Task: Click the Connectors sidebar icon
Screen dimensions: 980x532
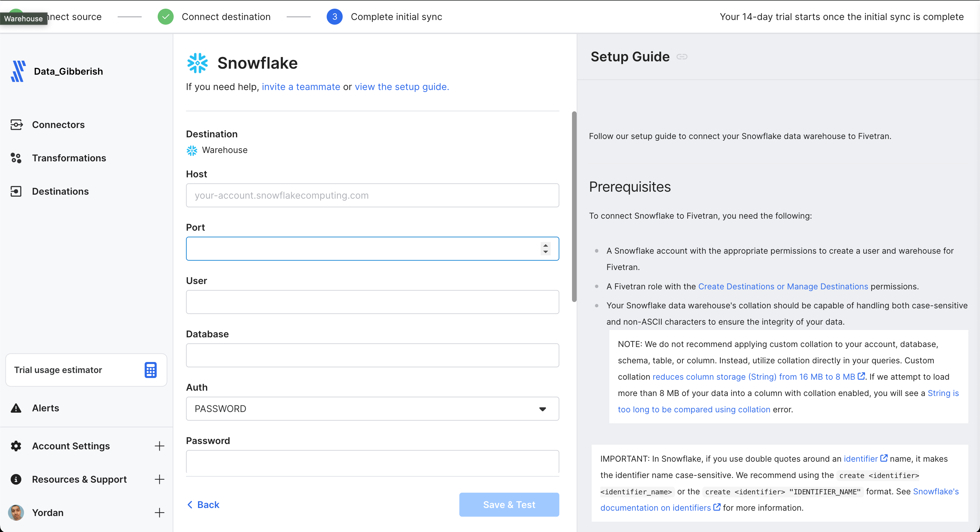Action: 16,124
